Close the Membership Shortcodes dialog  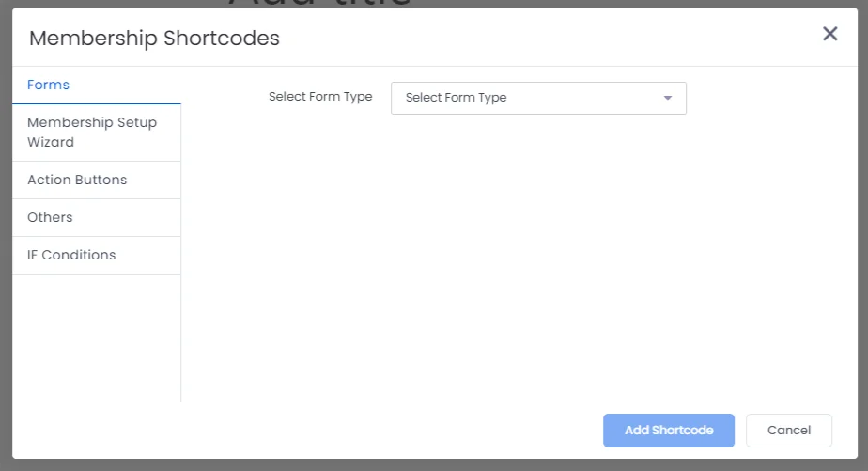(829, 34)
